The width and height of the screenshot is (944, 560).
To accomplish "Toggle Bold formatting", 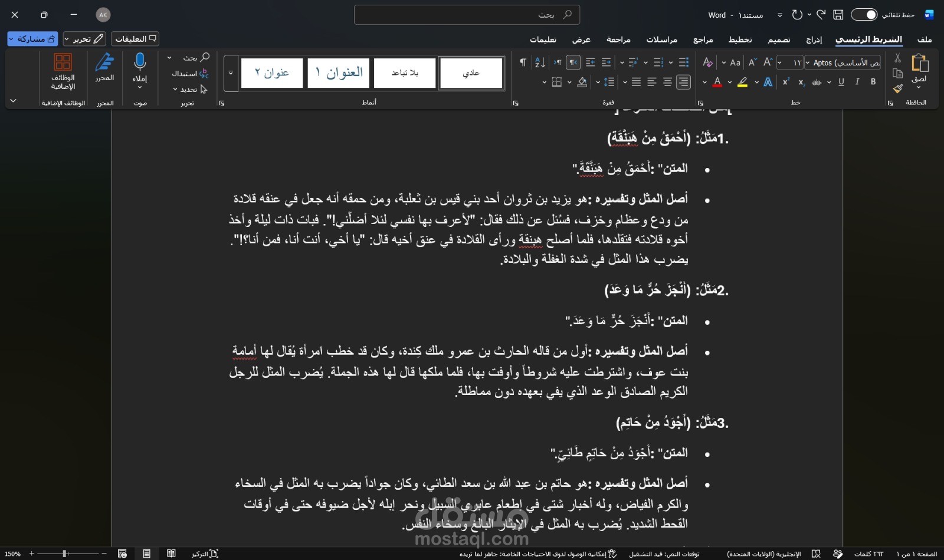I will coord(873,82).
